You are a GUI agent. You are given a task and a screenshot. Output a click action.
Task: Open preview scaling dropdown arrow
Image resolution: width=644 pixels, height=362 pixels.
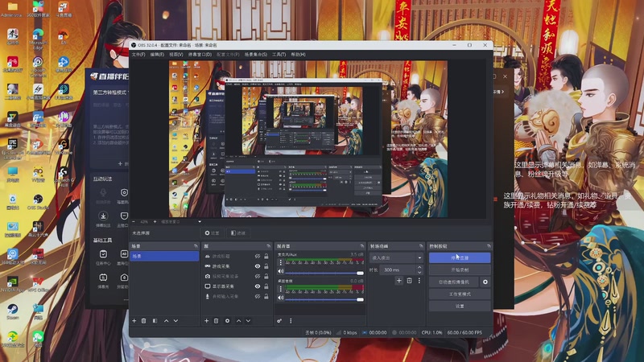pos(200,222)
